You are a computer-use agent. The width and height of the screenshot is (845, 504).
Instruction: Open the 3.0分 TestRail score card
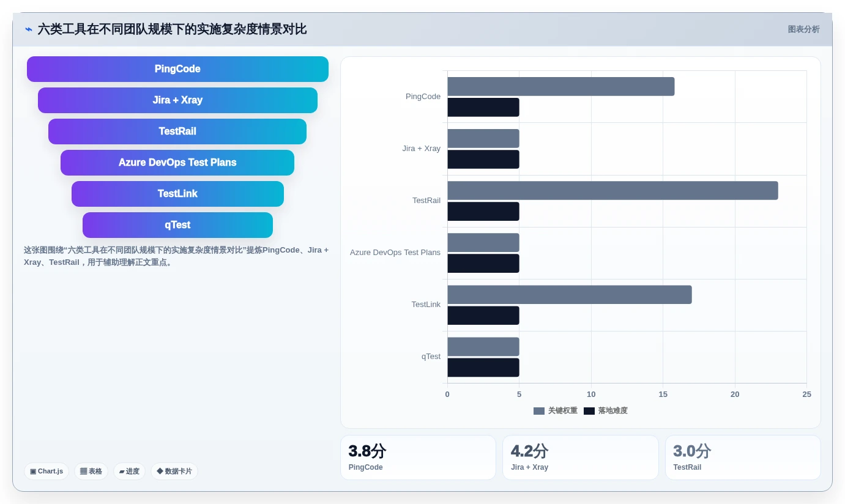click(x=743, y=458)
